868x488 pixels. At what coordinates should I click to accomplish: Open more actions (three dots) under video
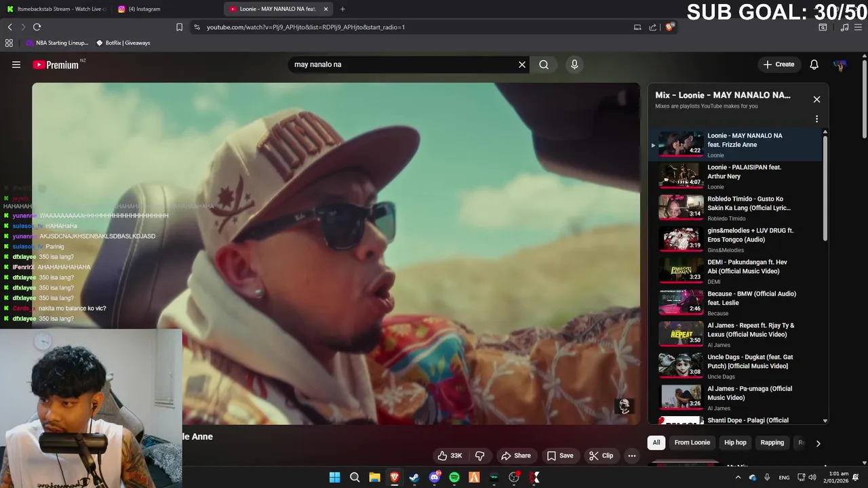(x=632, y=455)
